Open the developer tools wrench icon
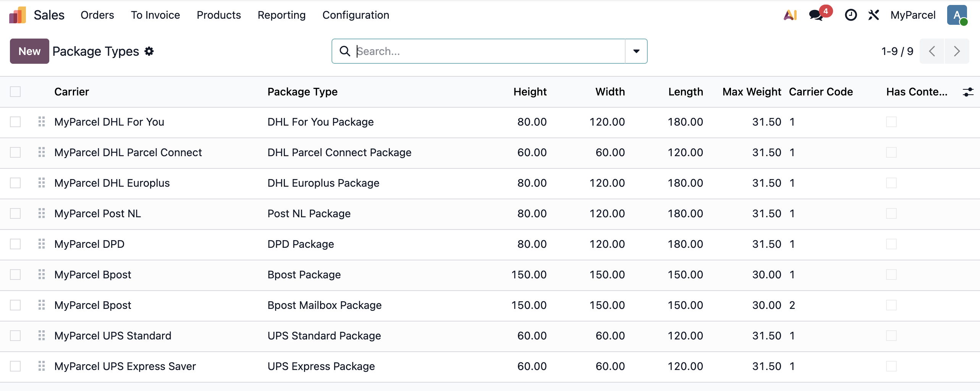 (x=873, y=15)
